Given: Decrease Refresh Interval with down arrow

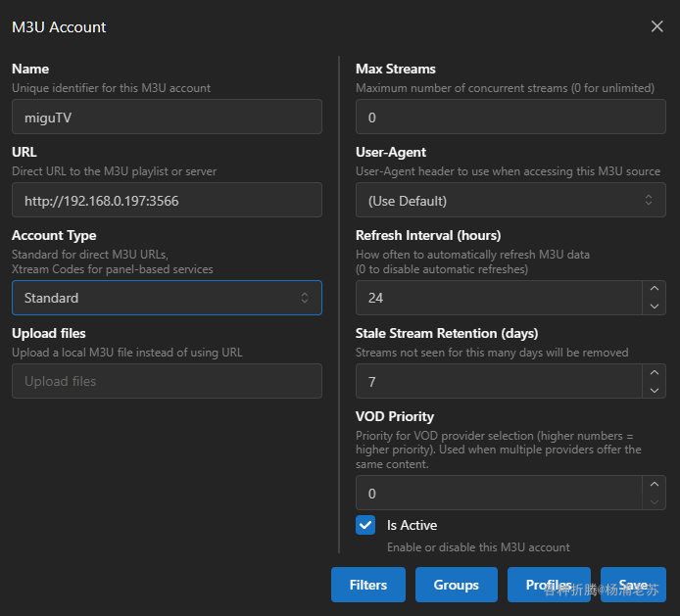Looking at the screenshot, I should tap(655, 307).
